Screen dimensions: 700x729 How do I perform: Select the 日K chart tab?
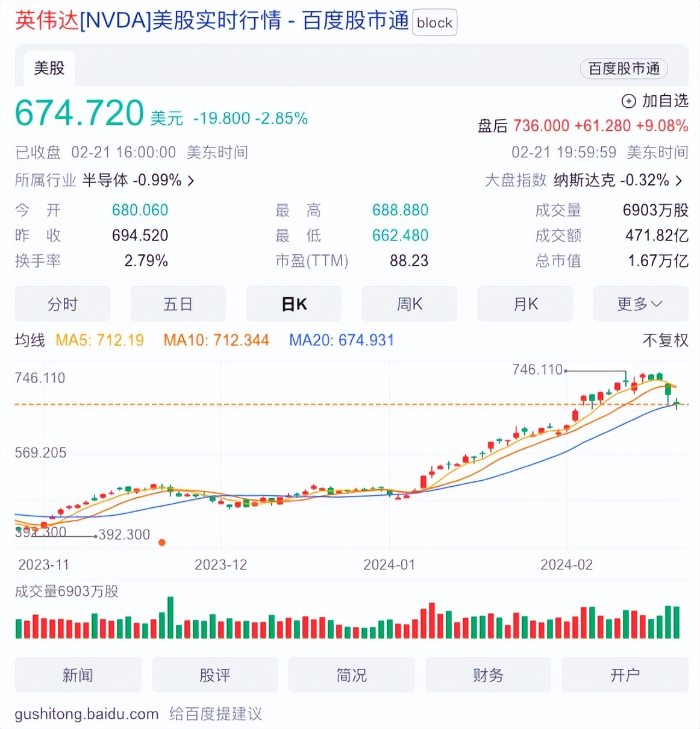[294, 304]
